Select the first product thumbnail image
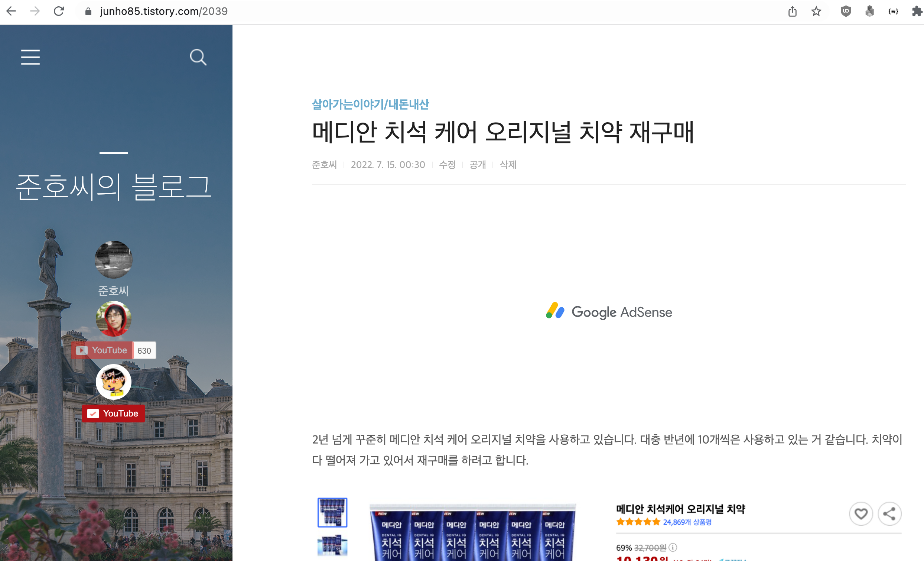Viewport: 924px width, 561px height. tap(332, 512)
